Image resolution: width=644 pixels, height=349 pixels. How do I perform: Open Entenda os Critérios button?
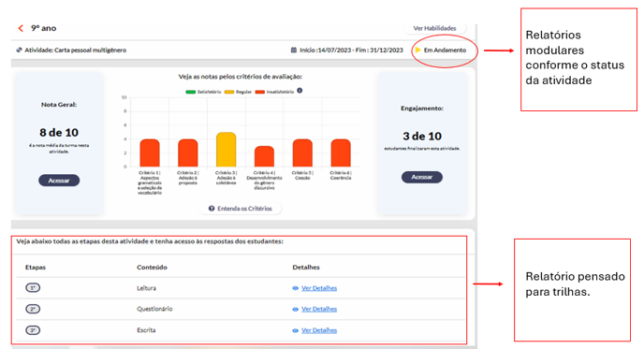[x=241, y=209]
